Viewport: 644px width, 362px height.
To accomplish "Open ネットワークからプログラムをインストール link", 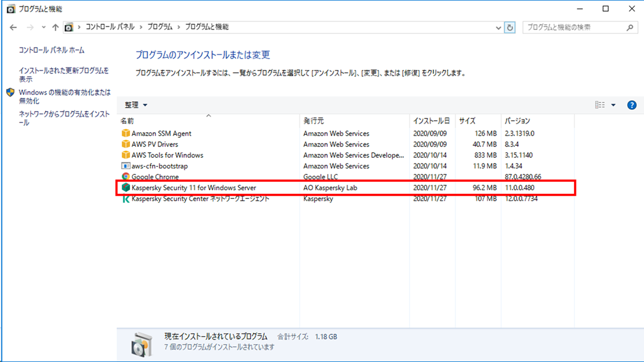I will click(64, 118).
